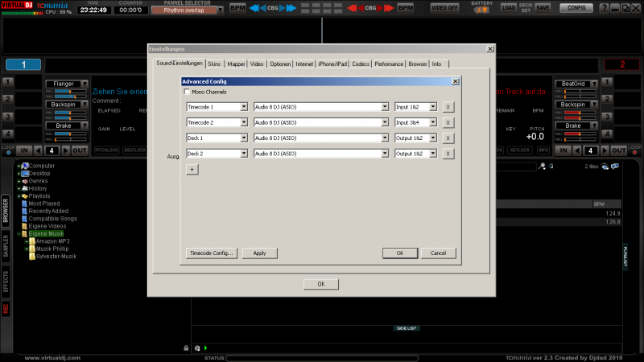
Task: Remove the Deck 1 row with X
Action: click(x=448, y=138)
